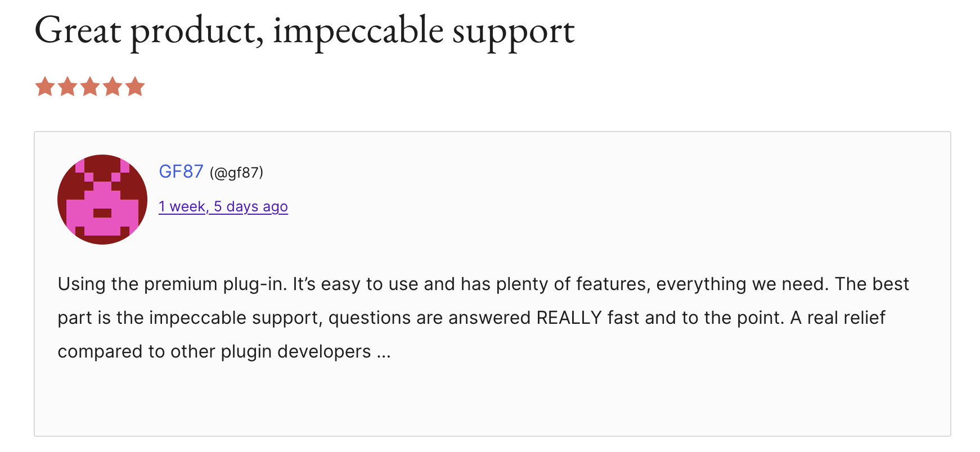Open the "1 week, 5 days ago" permalink
The height and width of the screenshot is (452, 980).
pyautogui.click(x=223, y=207)
